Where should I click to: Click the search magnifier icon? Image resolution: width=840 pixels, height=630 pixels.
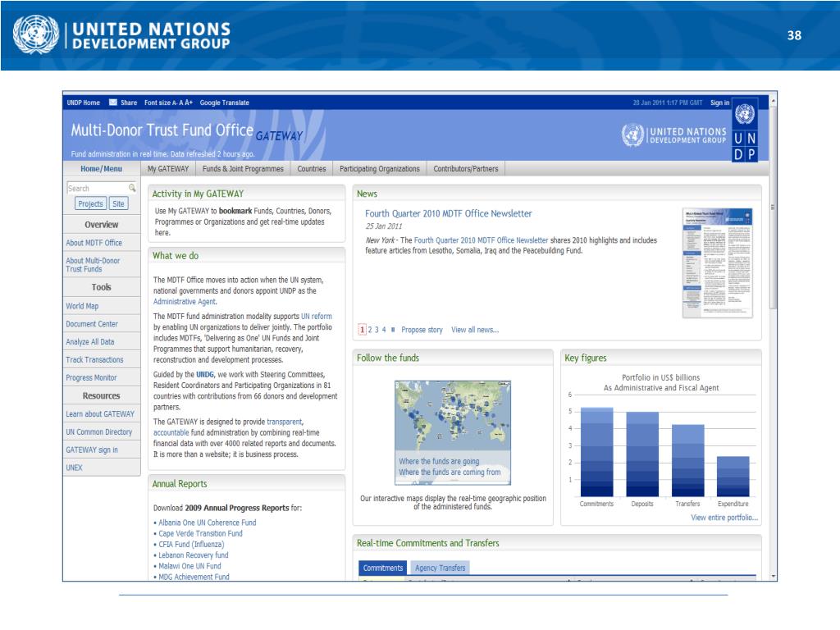point(132,188)
